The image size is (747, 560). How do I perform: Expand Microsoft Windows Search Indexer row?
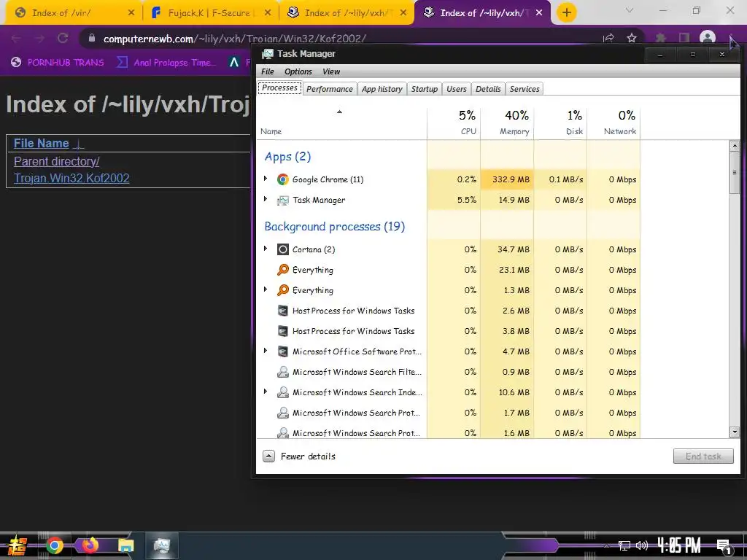(x=266, y=392)
